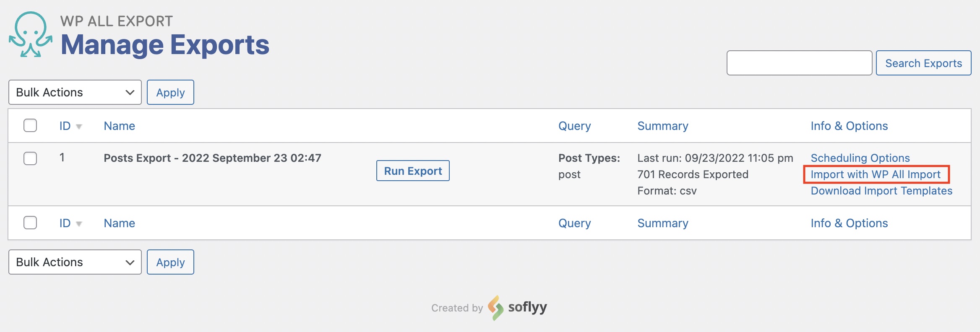
Task: Click the Query column header
Action: 574,126
